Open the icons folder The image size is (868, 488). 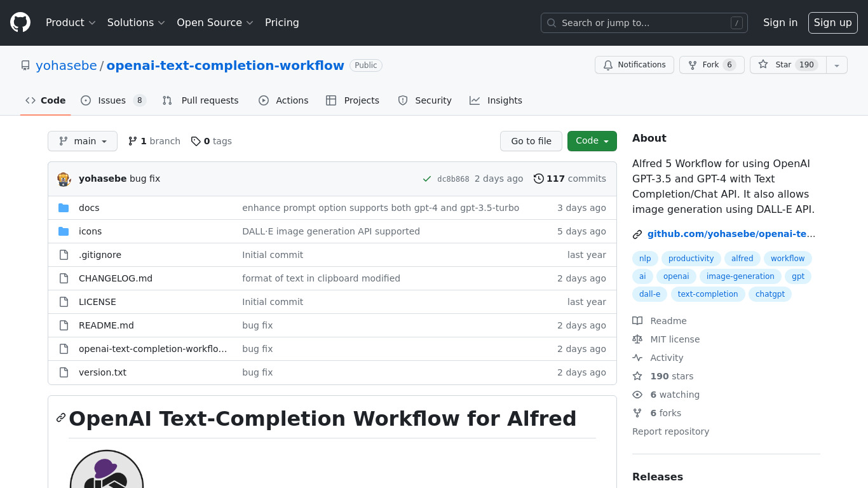coord(90,231)
